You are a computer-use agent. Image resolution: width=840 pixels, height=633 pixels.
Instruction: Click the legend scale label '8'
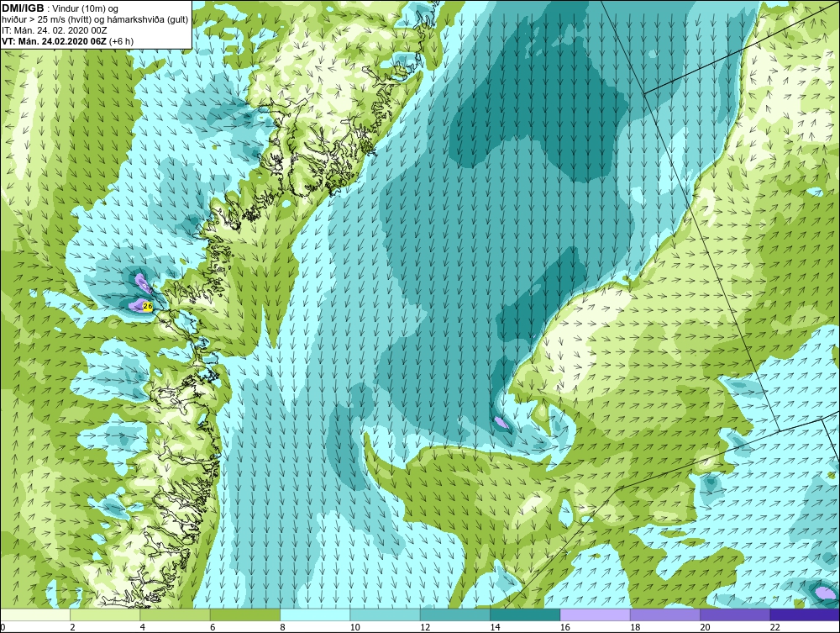click(282, 628)
